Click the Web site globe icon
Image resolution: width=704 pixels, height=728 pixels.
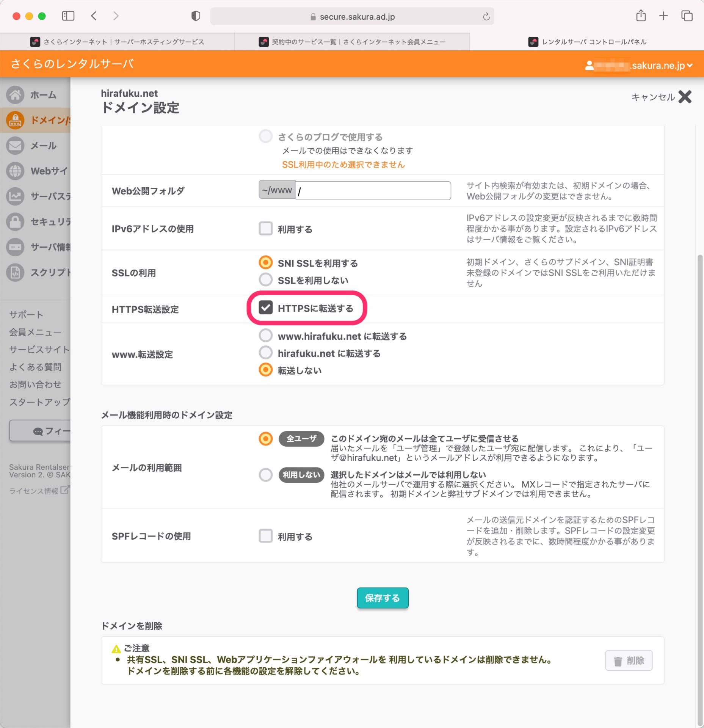(x=15, y=171)
